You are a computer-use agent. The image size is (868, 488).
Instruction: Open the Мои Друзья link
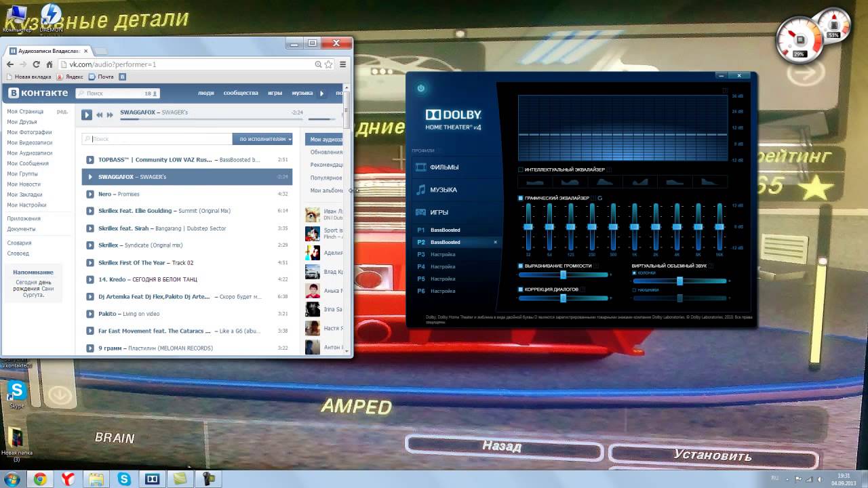point(22,122)
